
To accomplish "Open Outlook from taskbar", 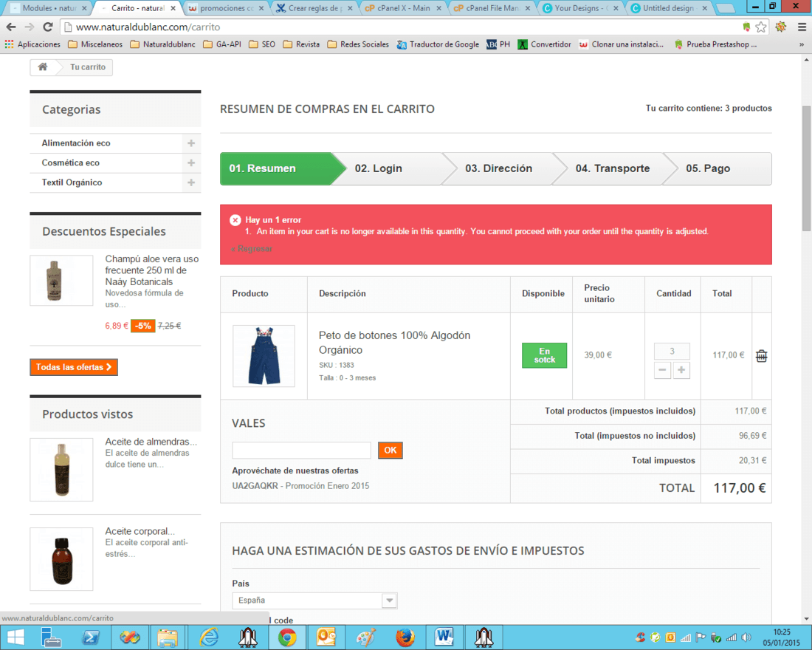I will [x=326, y=637].
